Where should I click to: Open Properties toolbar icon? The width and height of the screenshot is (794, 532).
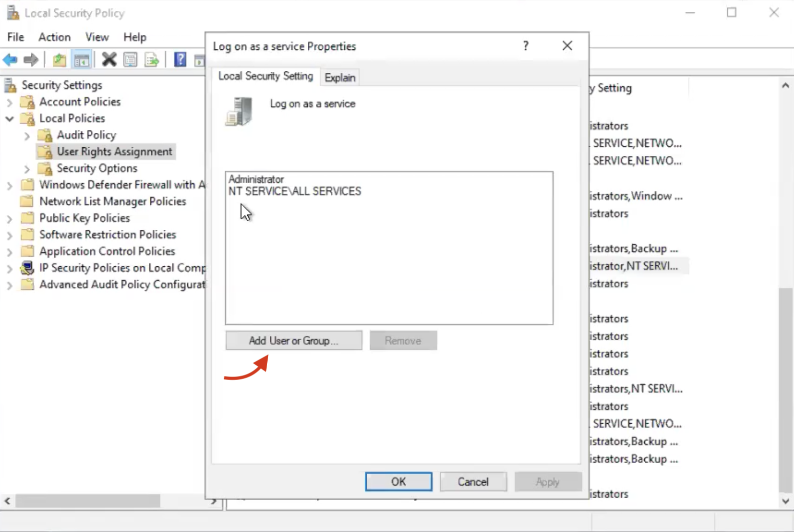(130, 60)
